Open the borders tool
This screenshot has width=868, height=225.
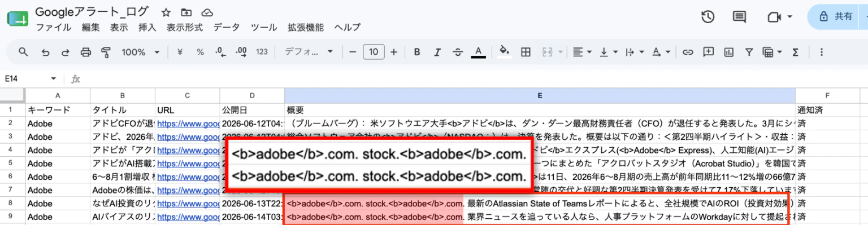tap(526, 52)
